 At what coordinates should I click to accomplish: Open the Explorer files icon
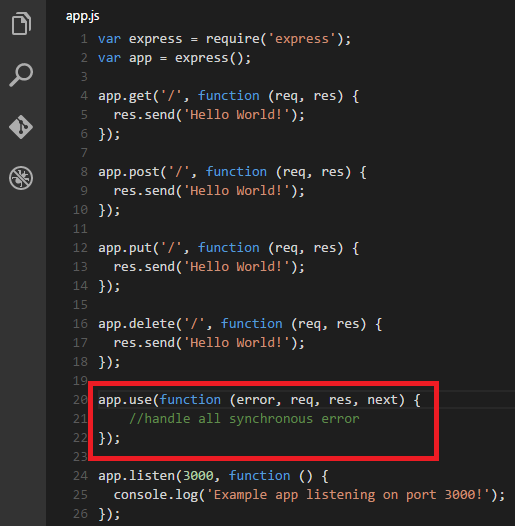click(x=21, y=23)
